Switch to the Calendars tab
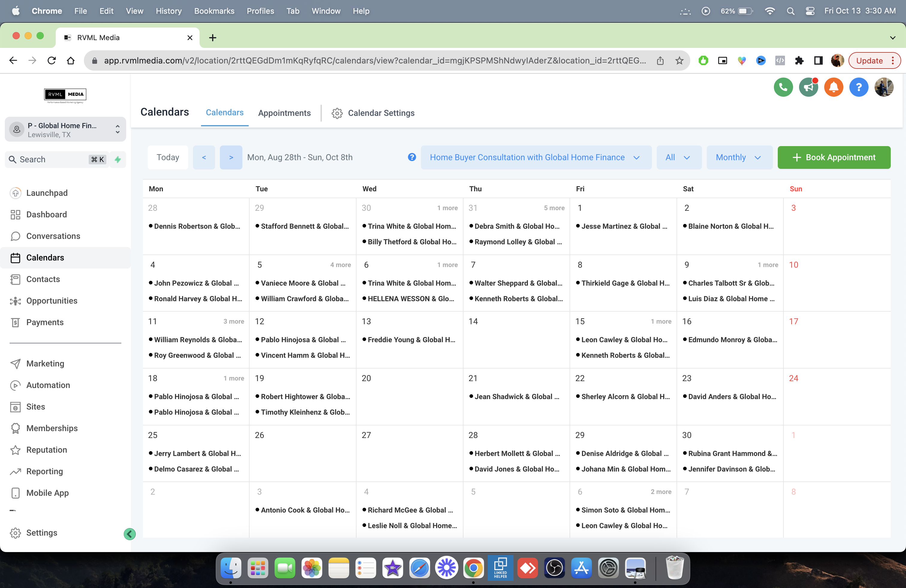 225,113
